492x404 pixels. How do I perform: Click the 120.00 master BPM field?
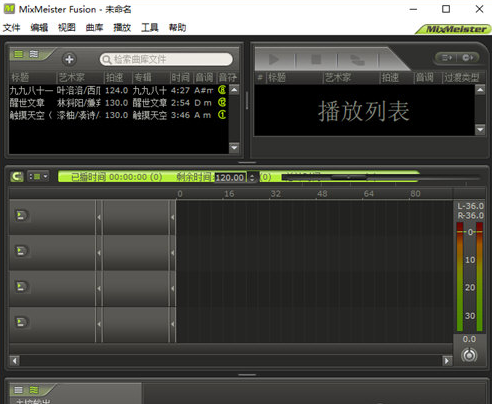(230, 177)
